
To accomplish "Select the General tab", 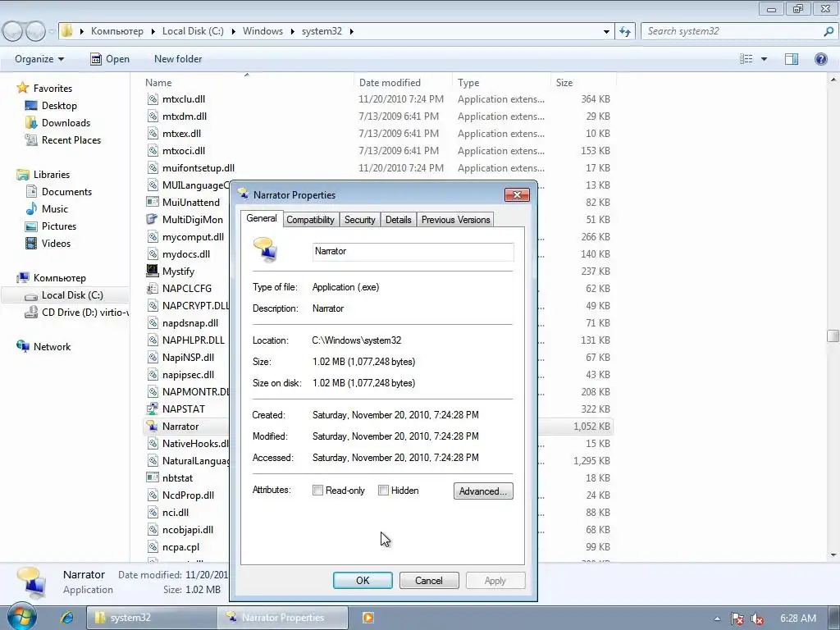I will pos(262,218).
